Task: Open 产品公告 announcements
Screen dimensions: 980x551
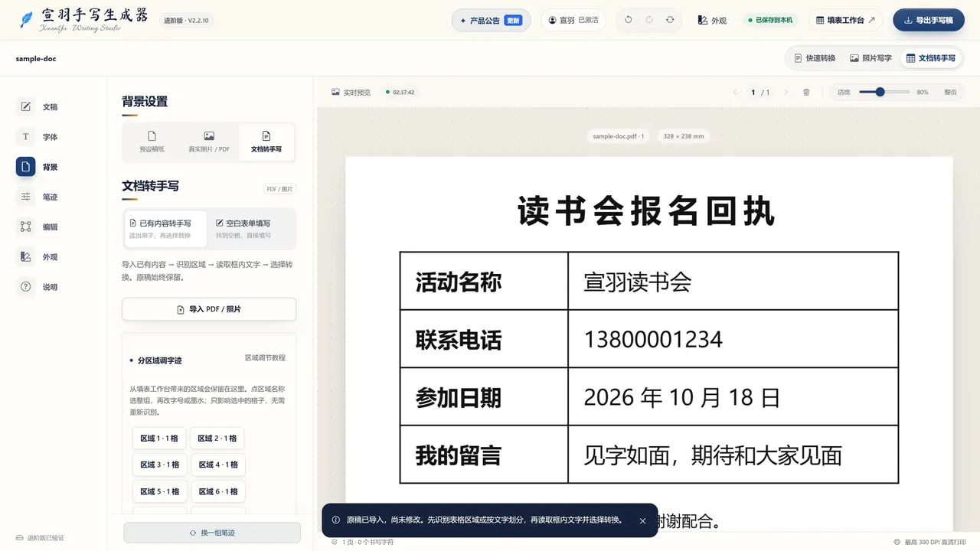Action: [492, 21]
